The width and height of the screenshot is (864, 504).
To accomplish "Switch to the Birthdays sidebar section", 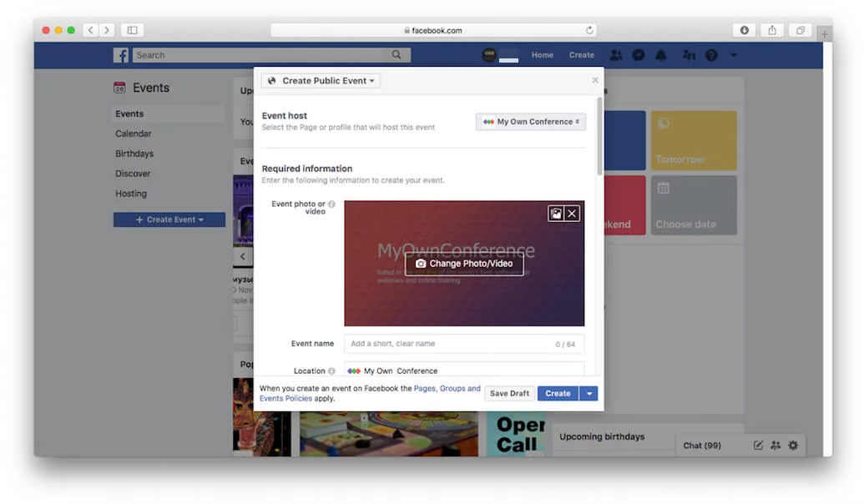I will [x=134, y=154].
